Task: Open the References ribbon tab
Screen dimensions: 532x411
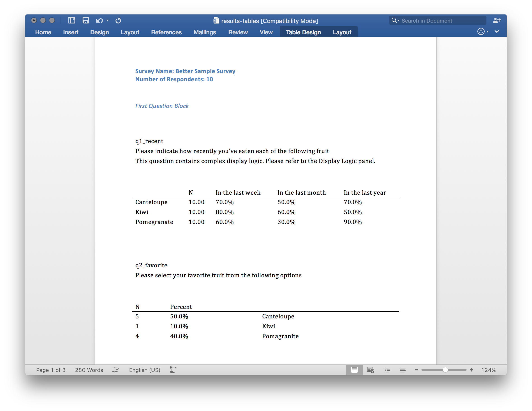Action: pyautogui.click(x=166, y=32)
